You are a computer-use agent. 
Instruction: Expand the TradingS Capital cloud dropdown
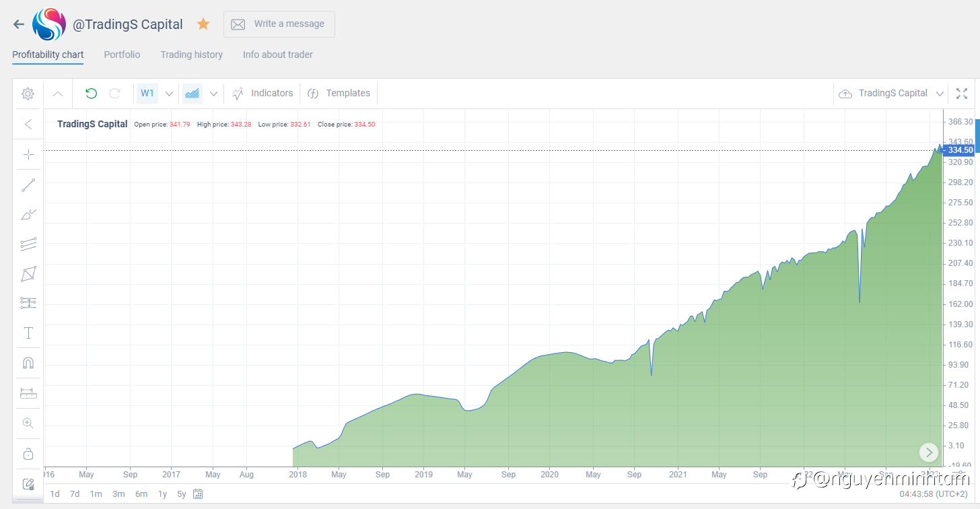(940, 94)
